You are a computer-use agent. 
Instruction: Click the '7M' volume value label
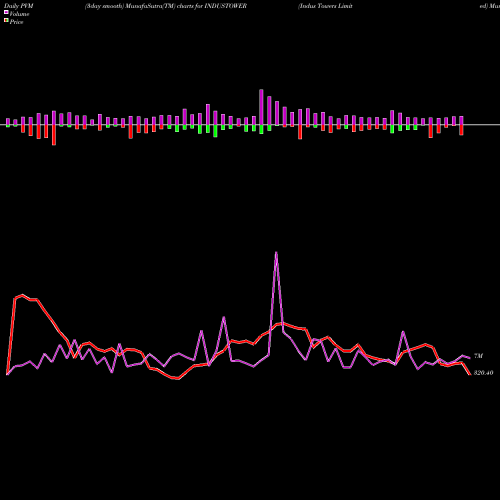[478, 356]
